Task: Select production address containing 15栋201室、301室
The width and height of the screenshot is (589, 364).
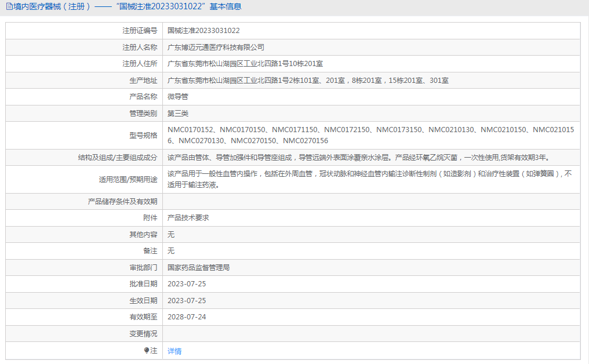Action: [308, 81]
